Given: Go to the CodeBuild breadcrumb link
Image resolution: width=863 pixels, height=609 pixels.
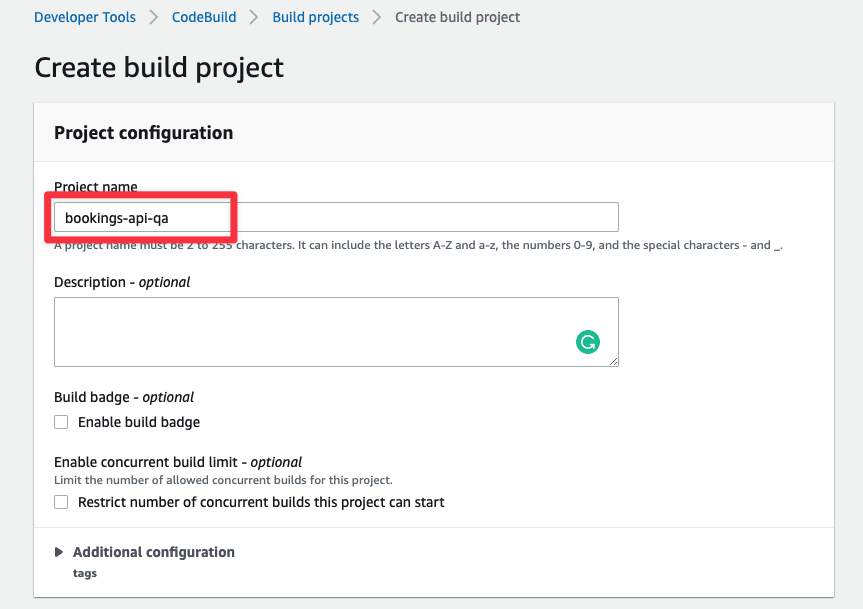Looking at the screenshot, I should click(204, 17).
